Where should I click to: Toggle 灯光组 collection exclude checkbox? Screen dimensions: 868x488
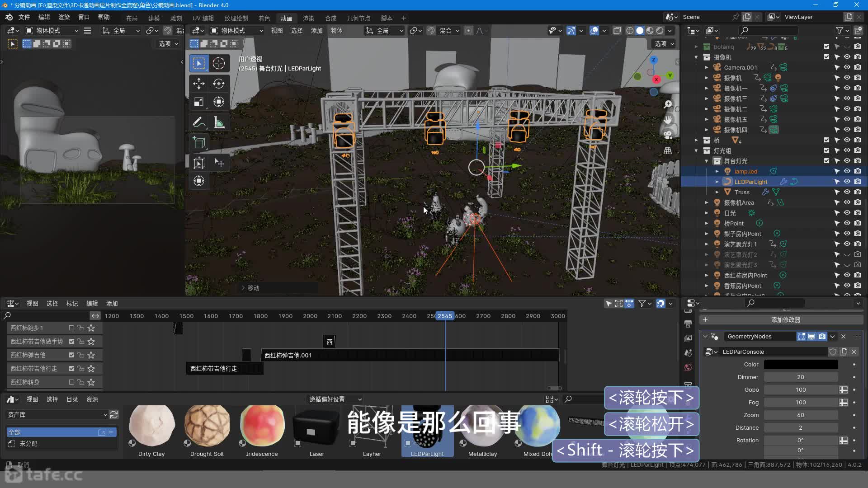pyautogui.click(x=826, y=150)
